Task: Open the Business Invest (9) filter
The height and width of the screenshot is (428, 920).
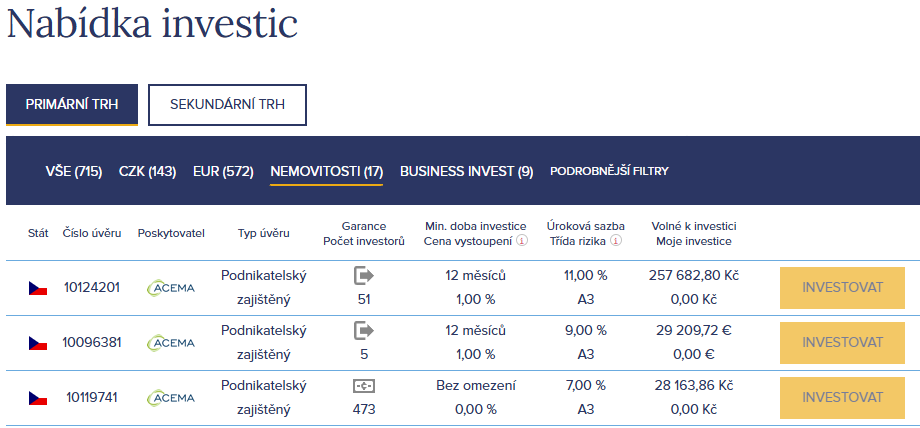Action: (x=466, y=171)
